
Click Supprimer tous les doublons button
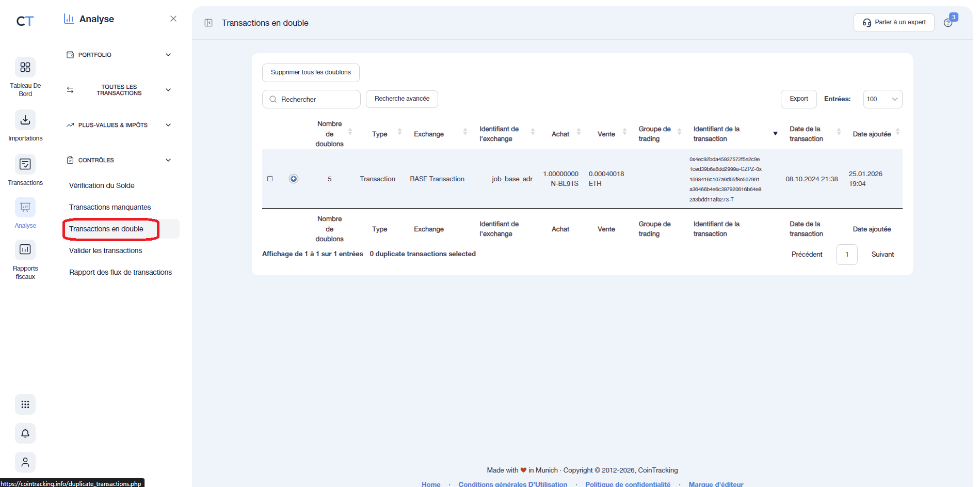[310, 72]
